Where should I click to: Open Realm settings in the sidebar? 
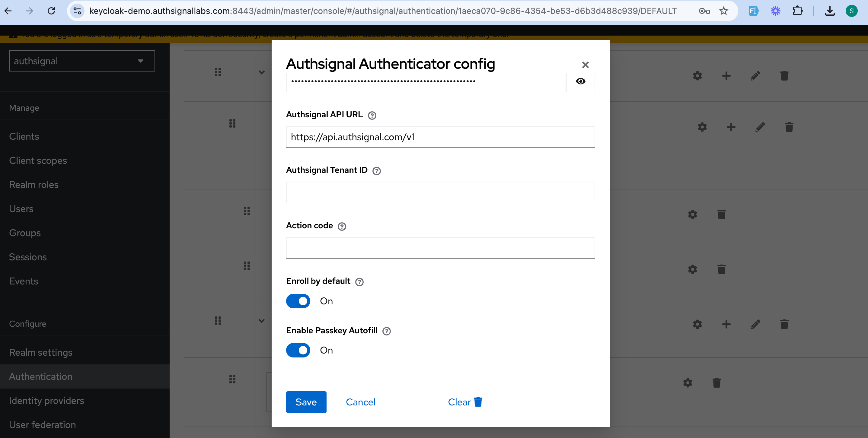[x=41, y=352]
